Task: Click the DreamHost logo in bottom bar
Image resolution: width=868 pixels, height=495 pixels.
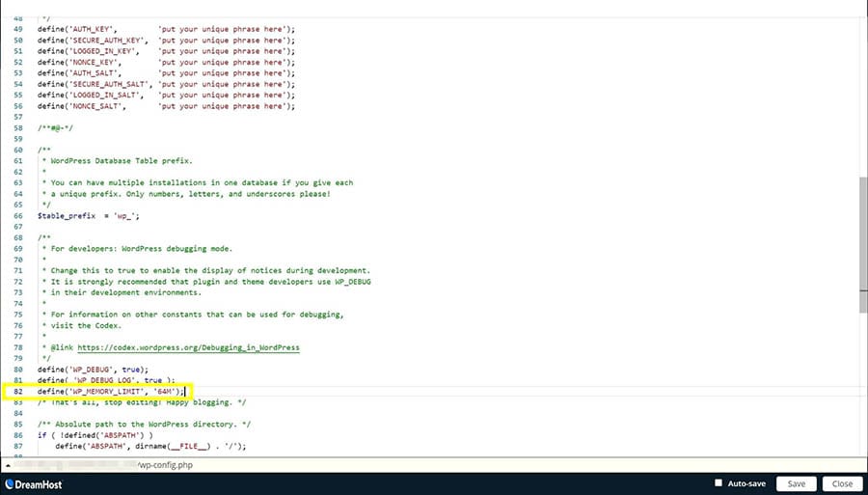Action: point(35,484)
